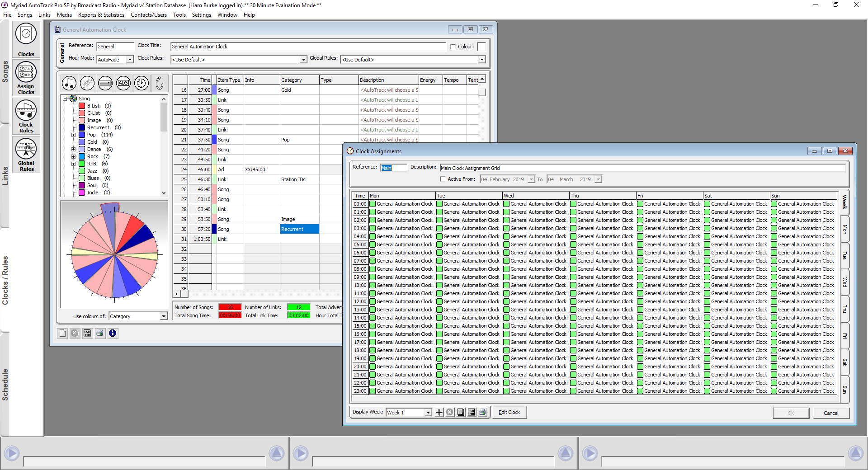Expand the Pop category tree node
Screen dimensions: 868x470
point(73,135)
